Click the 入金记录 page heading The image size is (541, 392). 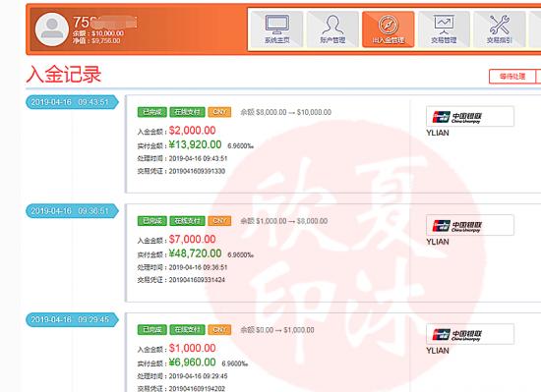[64, 74]
